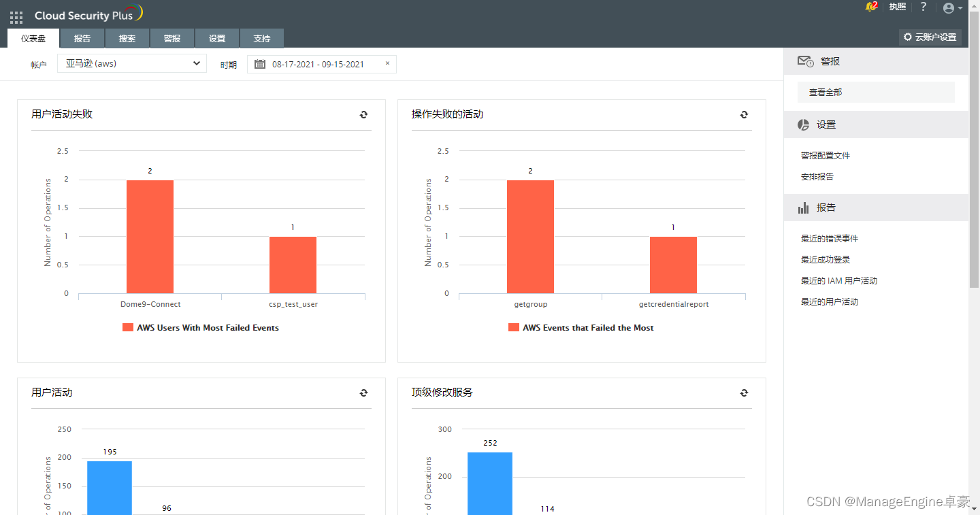Click the 顶级修改服务 panel title

[x=442, y=393]
